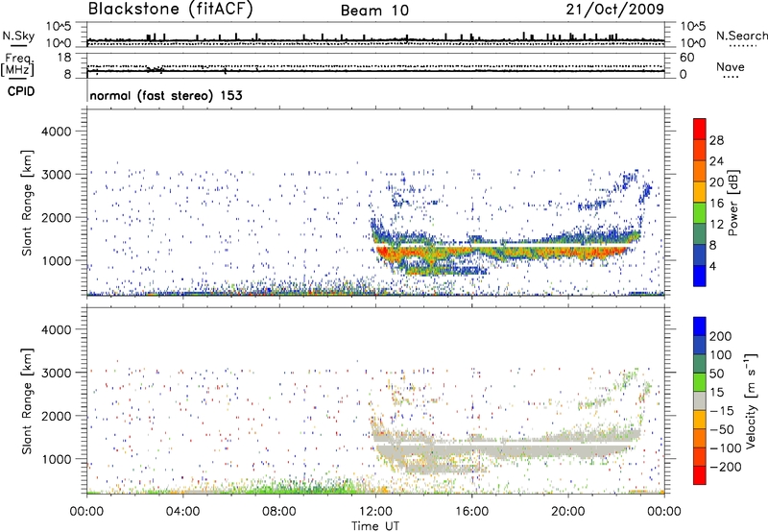Click the '28' Power colorbar value

[716, 140]
